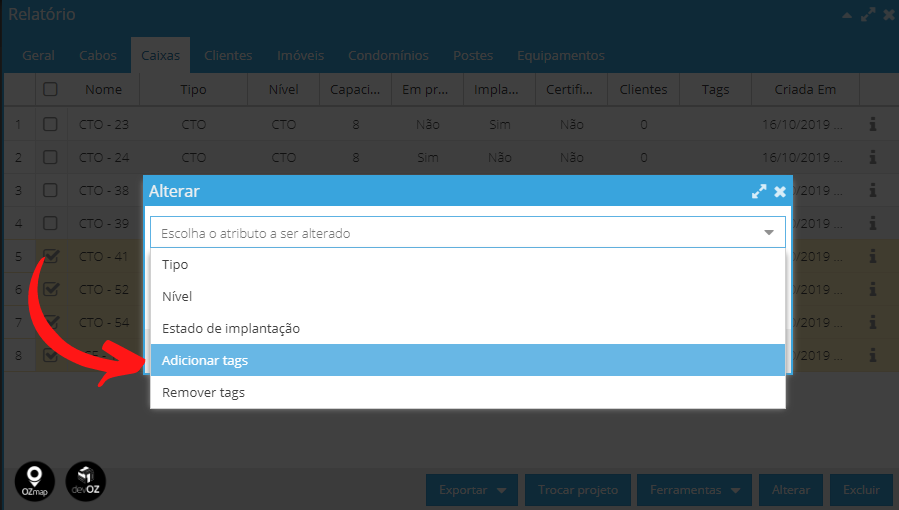Sort by the Criada Em column header
The height and width of the screenshot is (510, 899).
(805, 89)
